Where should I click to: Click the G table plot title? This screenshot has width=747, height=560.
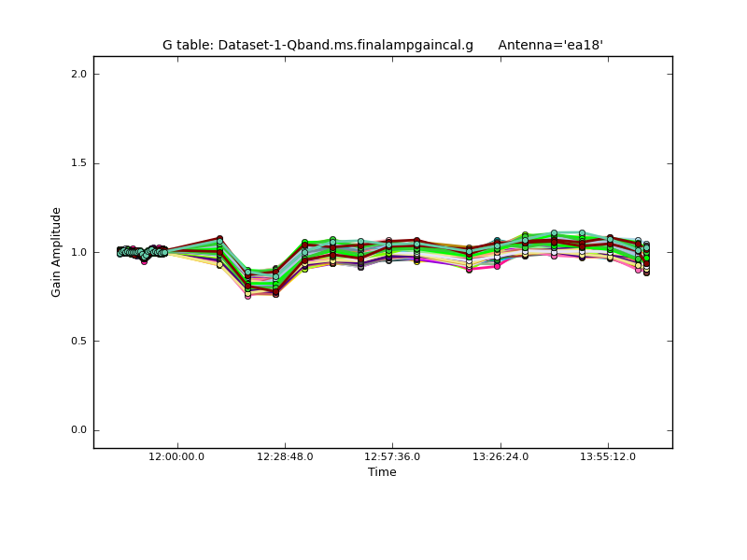(x=317, y=45)
